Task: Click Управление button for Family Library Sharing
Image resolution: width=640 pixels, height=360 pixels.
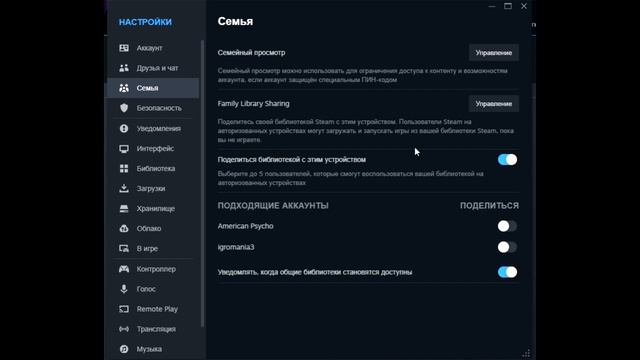Action: pos(493,104)
